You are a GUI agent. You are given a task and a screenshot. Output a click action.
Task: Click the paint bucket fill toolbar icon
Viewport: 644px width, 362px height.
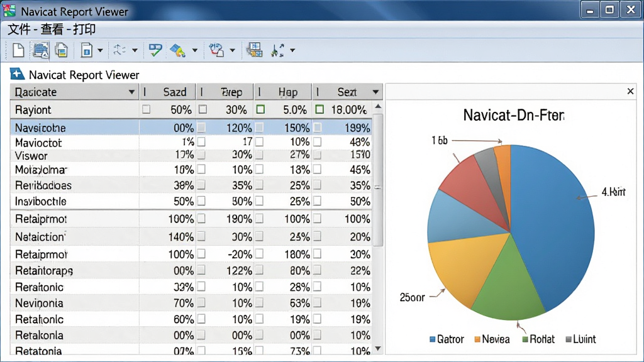click(178, 50)
